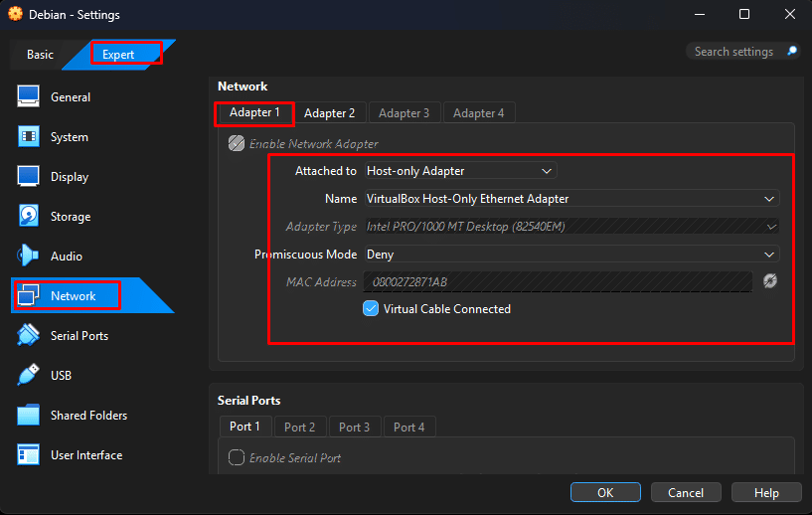Open the Adapter Type dropdown
The image size is (812, 515).
pos(571,227)
